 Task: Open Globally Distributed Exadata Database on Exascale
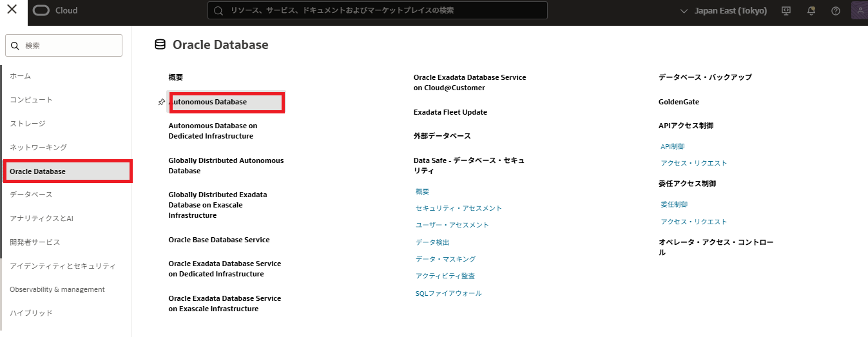coord(218,205)
